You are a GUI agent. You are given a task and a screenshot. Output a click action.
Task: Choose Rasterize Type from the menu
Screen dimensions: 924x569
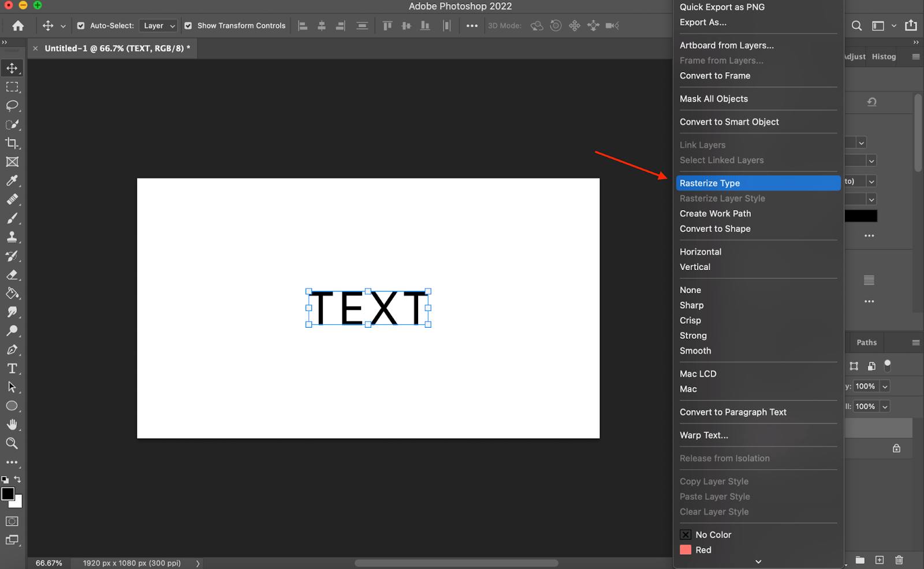click(x=710, y=183)
